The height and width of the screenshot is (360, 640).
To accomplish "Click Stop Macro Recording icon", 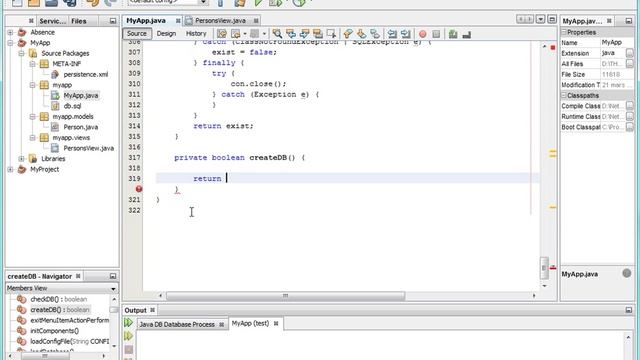I will click(x=436, y=34).
